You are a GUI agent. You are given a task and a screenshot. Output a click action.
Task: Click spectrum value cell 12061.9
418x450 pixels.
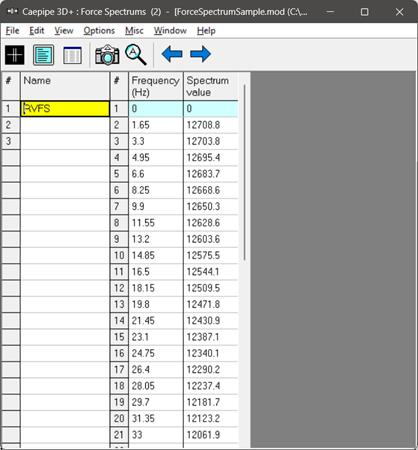tap(211, 435)
